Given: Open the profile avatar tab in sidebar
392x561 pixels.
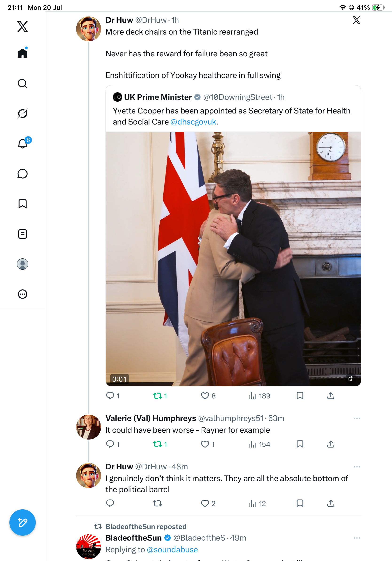Looking at the screenshot, I should [x=23, y=264].
